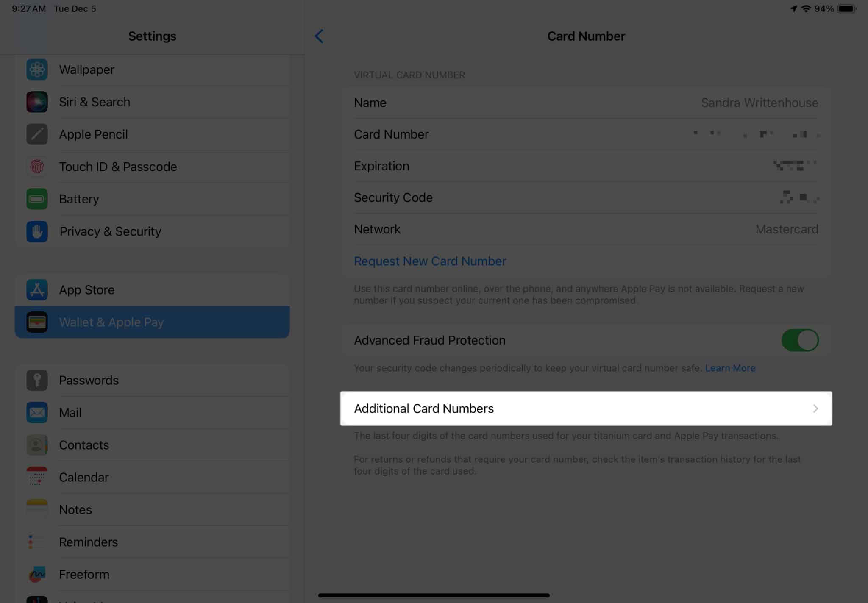Open Notes settings
Screen dimensions: 868x603
point(75,509)
